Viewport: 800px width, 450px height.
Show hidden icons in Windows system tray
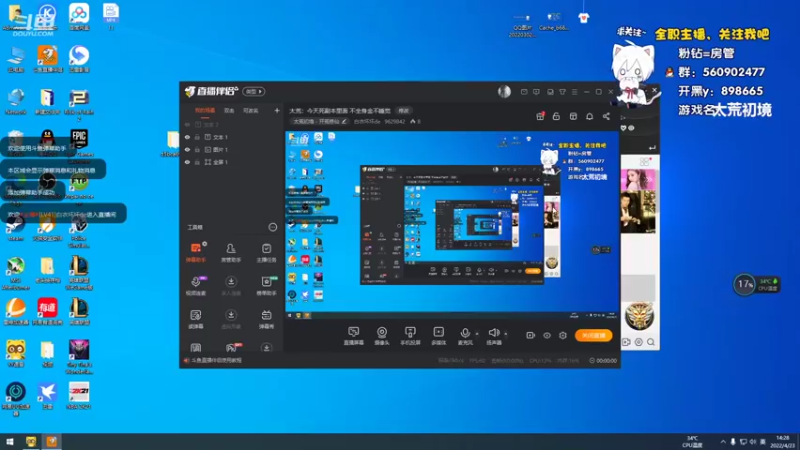click(723, 441)
